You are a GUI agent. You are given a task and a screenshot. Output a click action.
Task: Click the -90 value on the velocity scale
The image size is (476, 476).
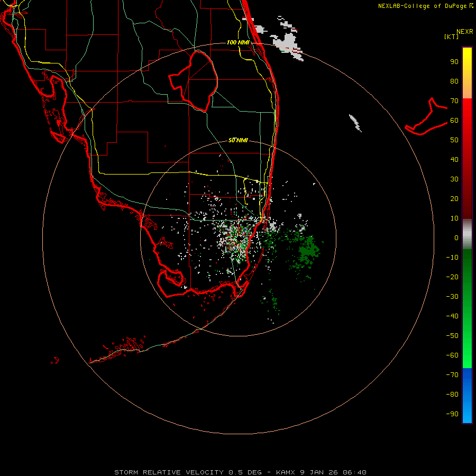point(452,414)
